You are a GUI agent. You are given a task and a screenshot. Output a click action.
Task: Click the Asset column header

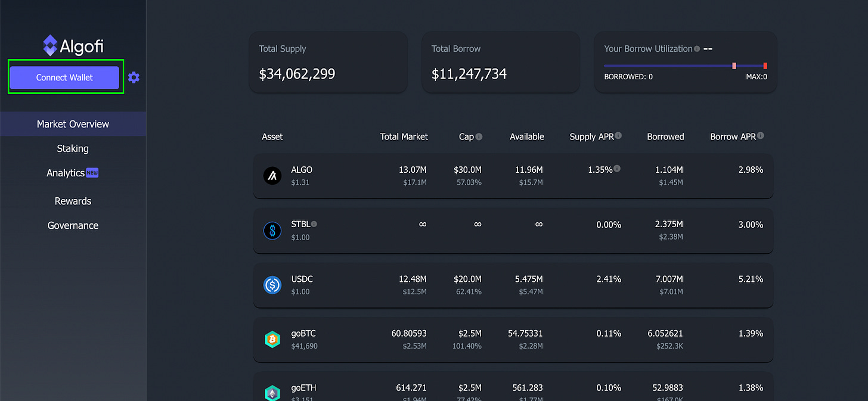[272, 136]
